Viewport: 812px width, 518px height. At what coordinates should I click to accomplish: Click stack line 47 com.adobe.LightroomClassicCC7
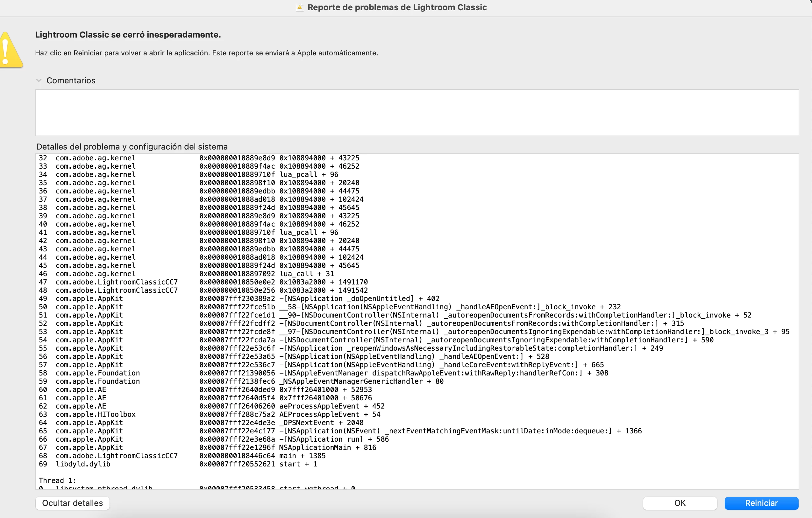point(116,282)
